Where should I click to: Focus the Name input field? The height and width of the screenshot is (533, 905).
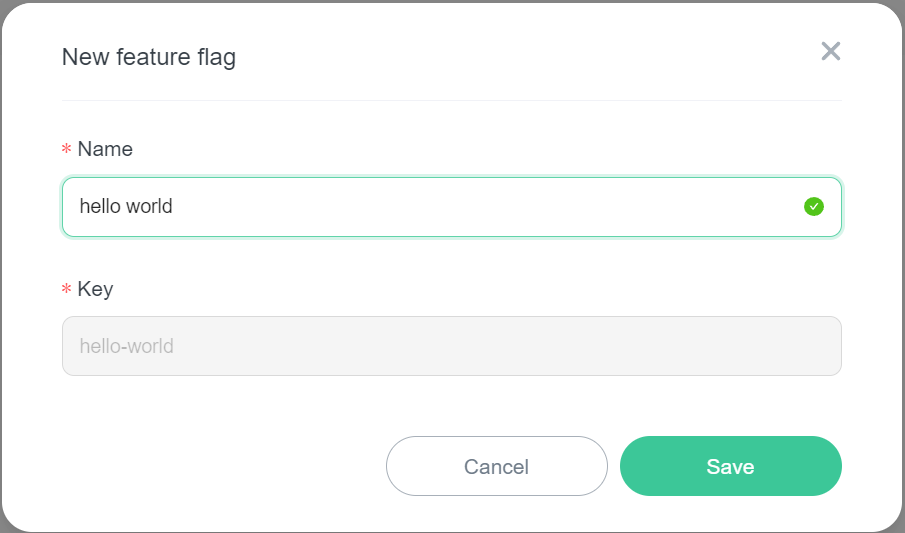coord(450,207)
